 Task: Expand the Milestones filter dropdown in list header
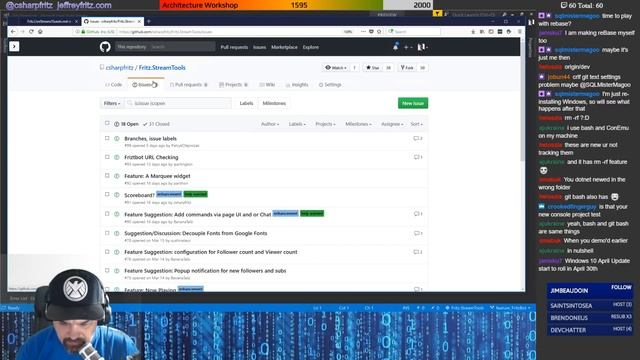[x=358, y=124]
